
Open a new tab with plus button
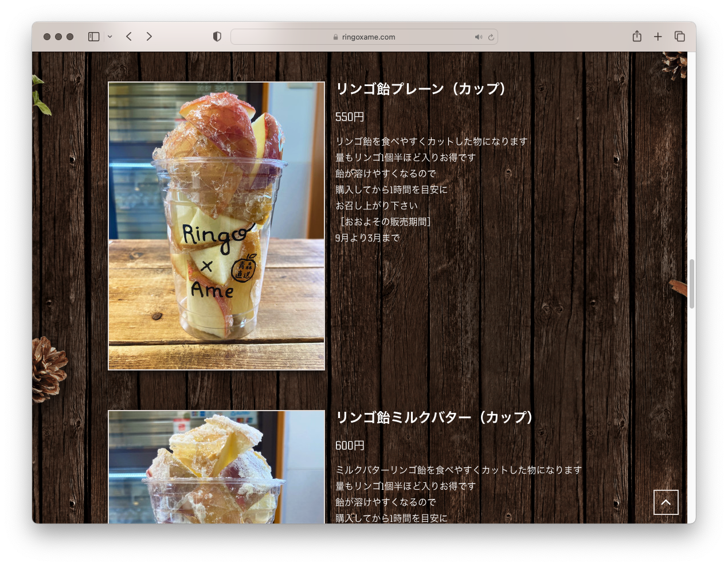tap(658, 37)
